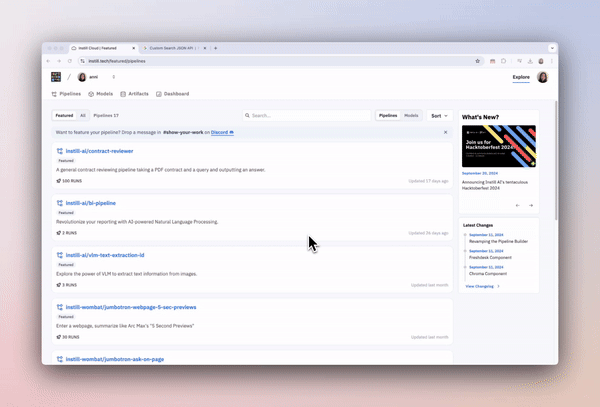Select the All filter tab
The height and width of the screenshot is (407, 600).
coord(83,116)
